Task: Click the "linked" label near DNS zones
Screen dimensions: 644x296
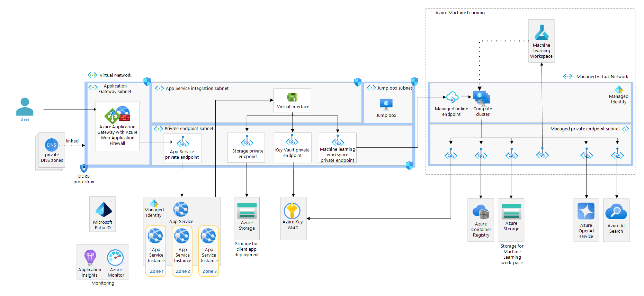Action: point(72,141)
